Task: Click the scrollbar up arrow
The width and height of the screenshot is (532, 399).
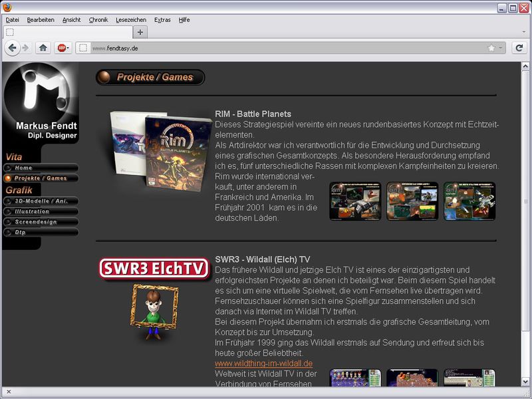Action: 525,66
